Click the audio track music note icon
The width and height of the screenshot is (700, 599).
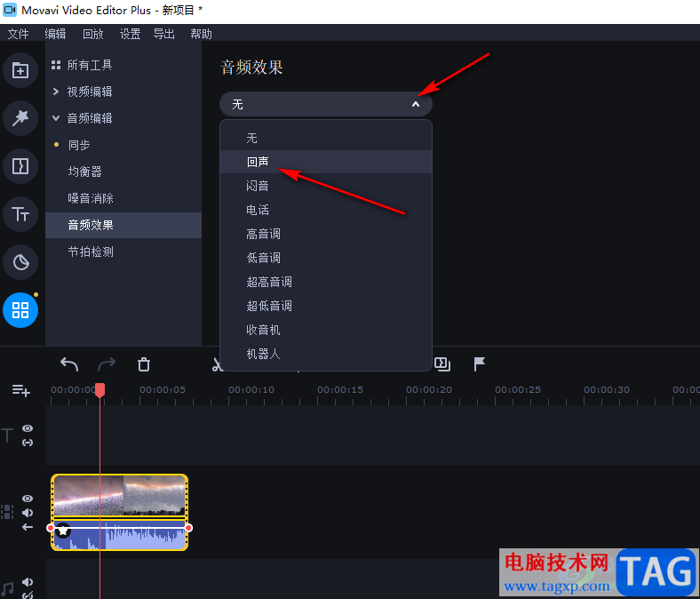point(7,588)
